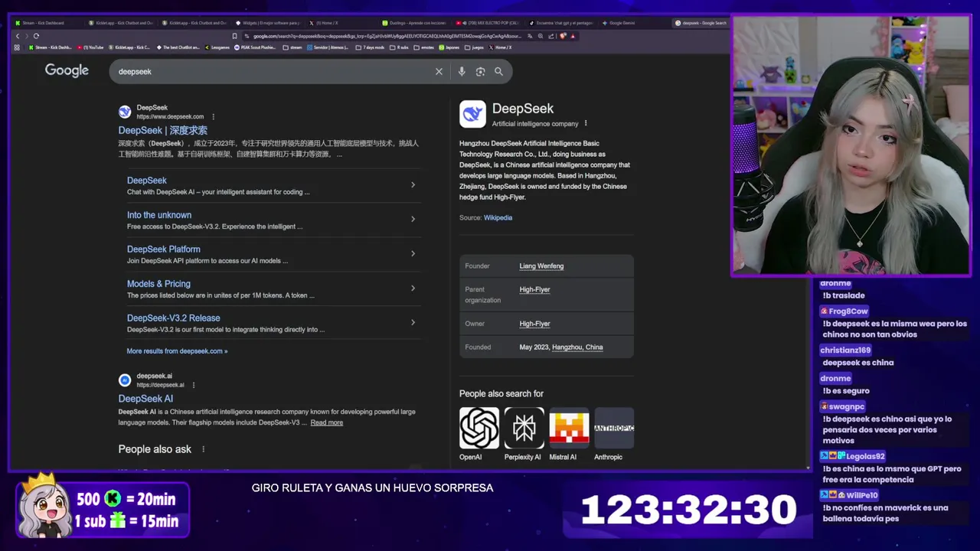Open the Into the unknown link
Viewport: 980px width, 551px height.
point(159,215)
